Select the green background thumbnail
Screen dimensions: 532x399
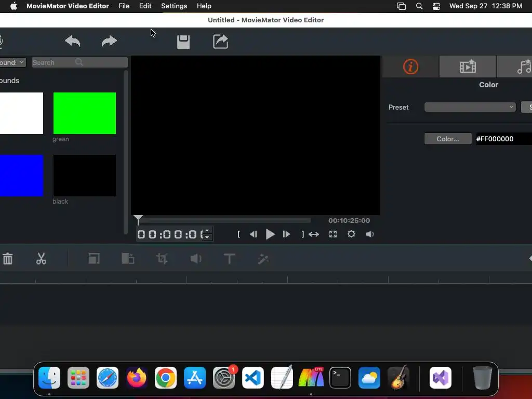pos(85,113)
